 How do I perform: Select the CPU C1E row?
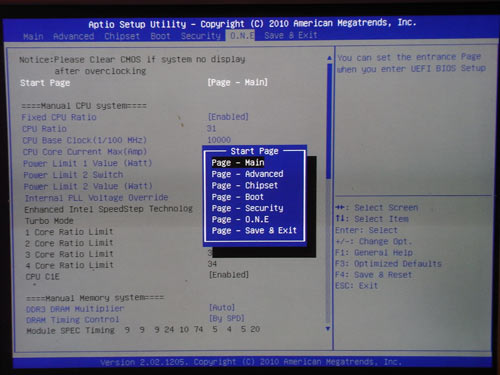point(43,277)
